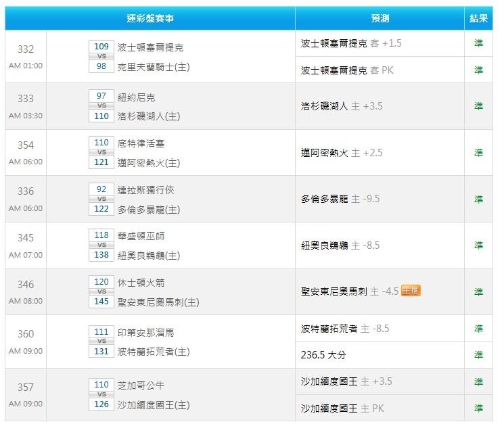Click the AM 01:00 game time
The height and width of the screenshot is (424, 504).
[x=26, y=66]
